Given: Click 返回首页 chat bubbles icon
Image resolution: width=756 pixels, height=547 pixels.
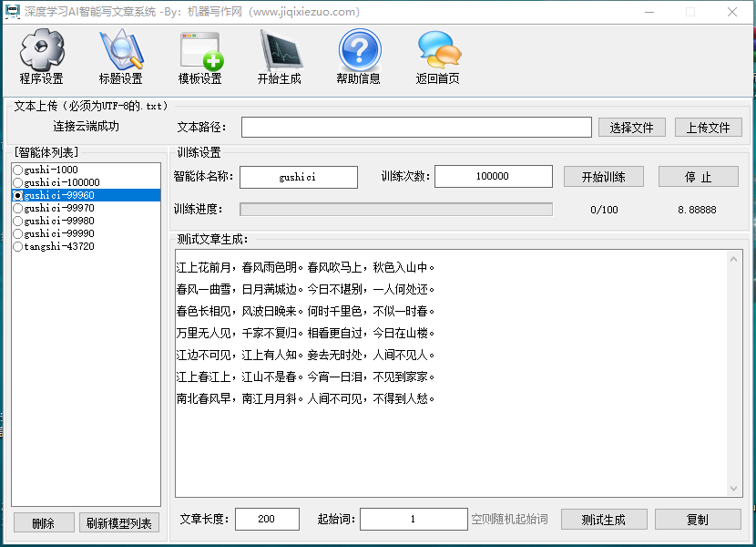Looking at the screenshot, I should click(438, 50).
